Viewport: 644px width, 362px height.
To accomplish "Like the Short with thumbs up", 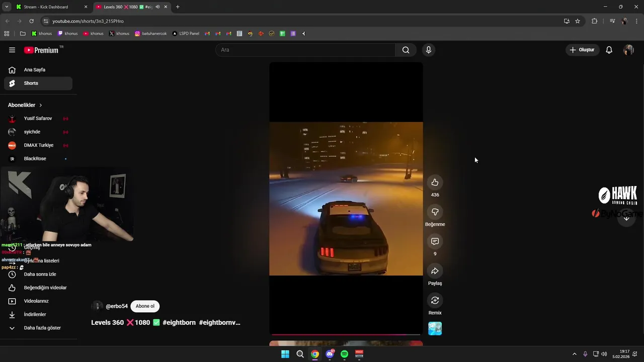I will click(x=435, y=183).
